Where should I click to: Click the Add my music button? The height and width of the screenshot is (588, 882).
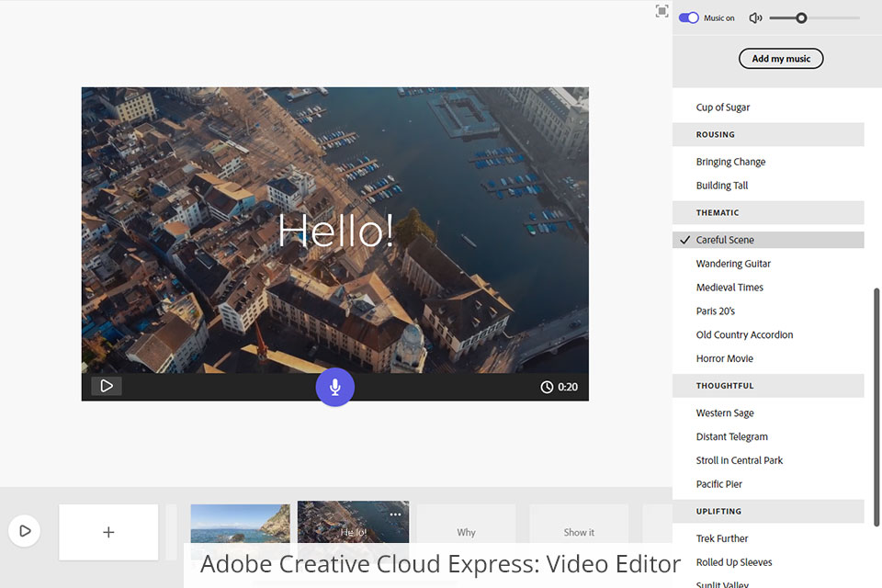tap(781, 59)
